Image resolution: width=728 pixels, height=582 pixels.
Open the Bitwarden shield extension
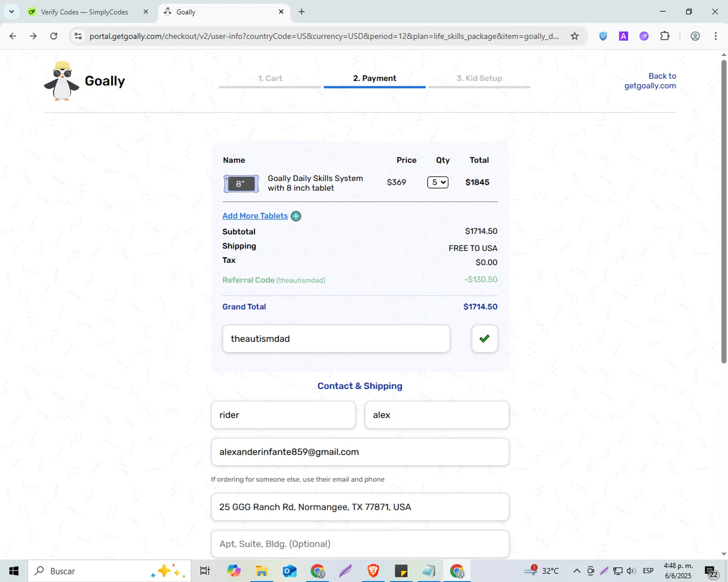click(x=603, y=36)
